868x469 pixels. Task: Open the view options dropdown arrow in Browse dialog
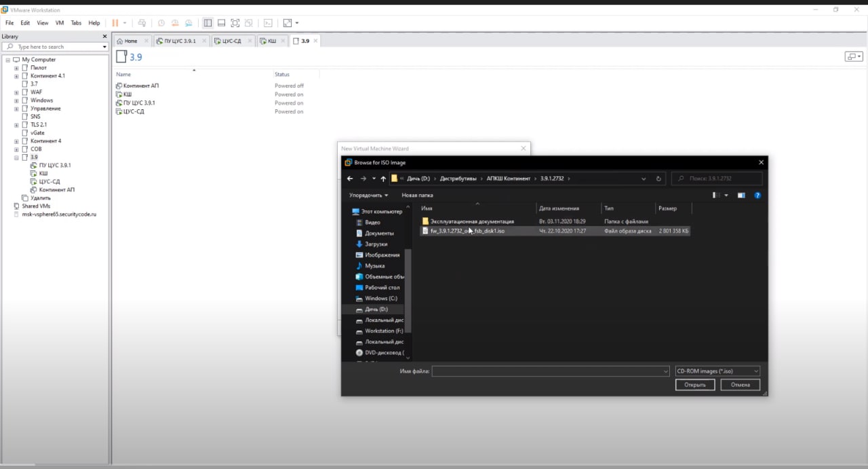tap(726, 195)
